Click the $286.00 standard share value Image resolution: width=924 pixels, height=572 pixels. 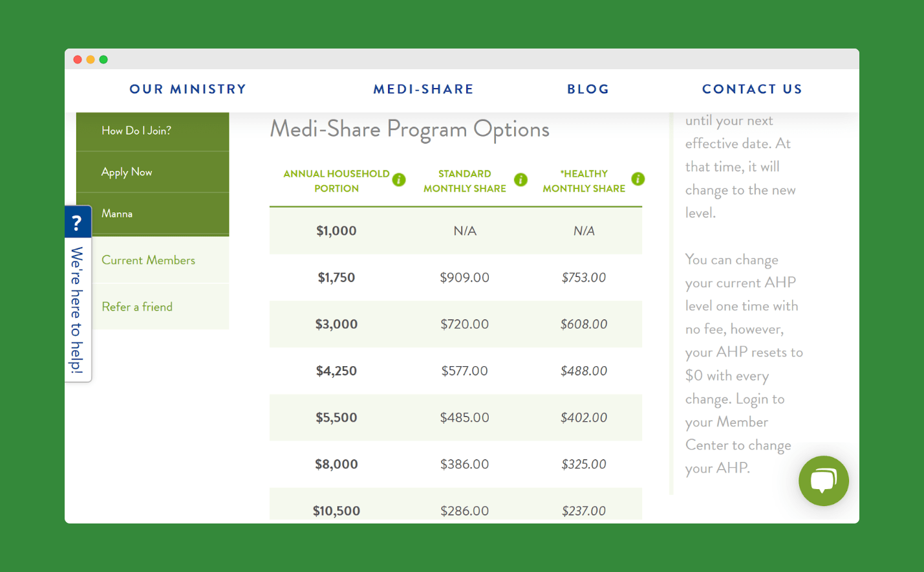tap(465, 511)
